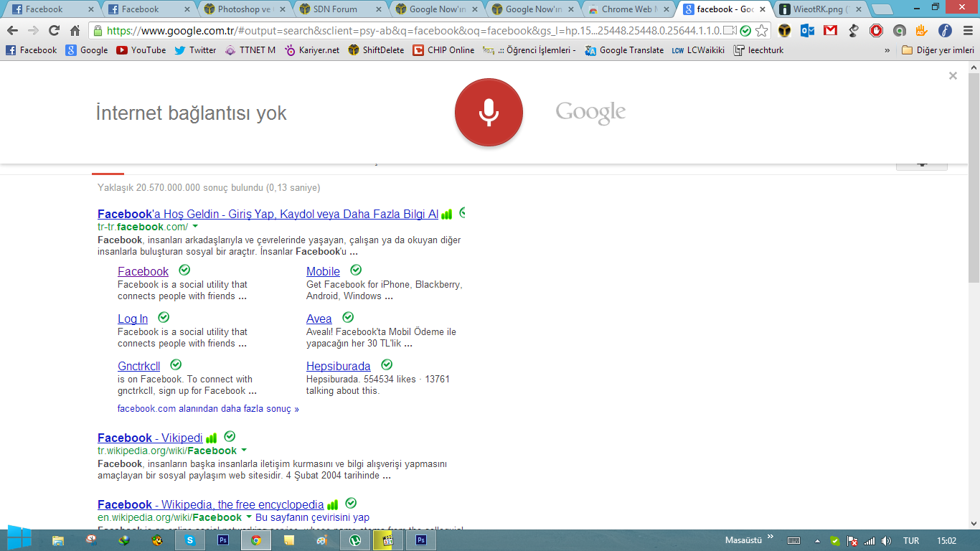This screenshot has height=551, width=980.
Task: Expand arrow next to tr.wikipedia.org/wiki/Facebook
Action: pos(244,450)
